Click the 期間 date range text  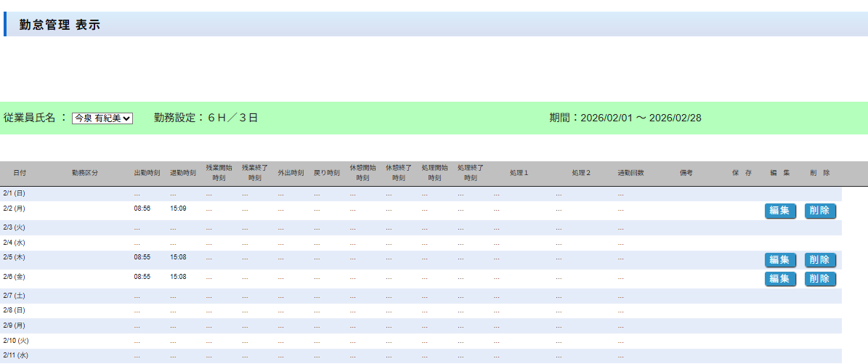pos(625,118)
